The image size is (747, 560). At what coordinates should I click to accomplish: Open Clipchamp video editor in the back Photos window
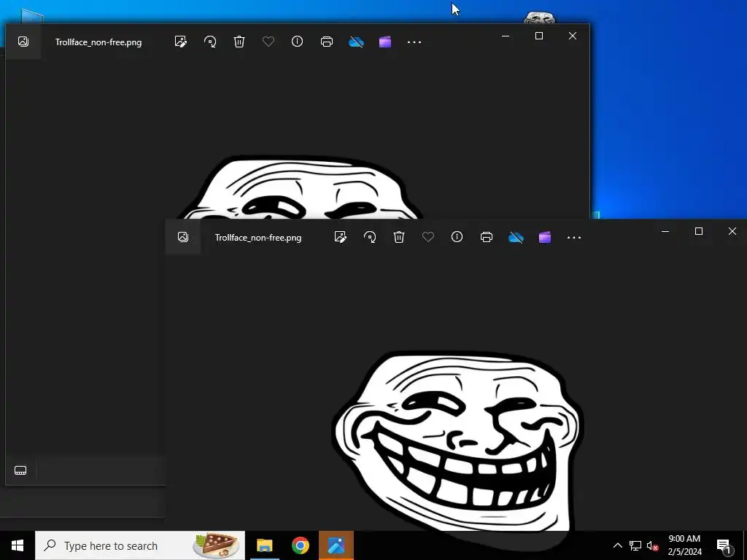click(385, 42)
